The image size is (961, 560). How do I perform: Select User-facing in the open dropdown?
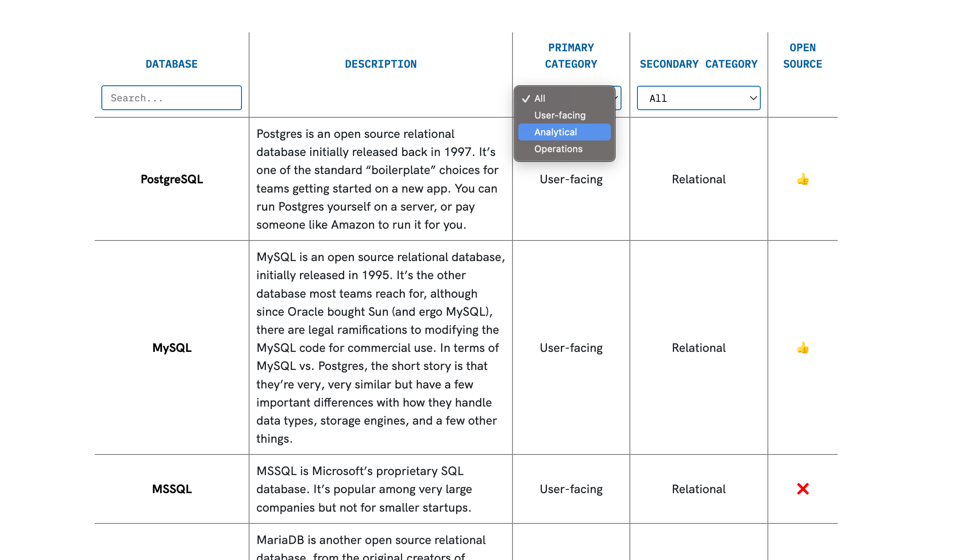pyautogui.click(x=560, y=115)
